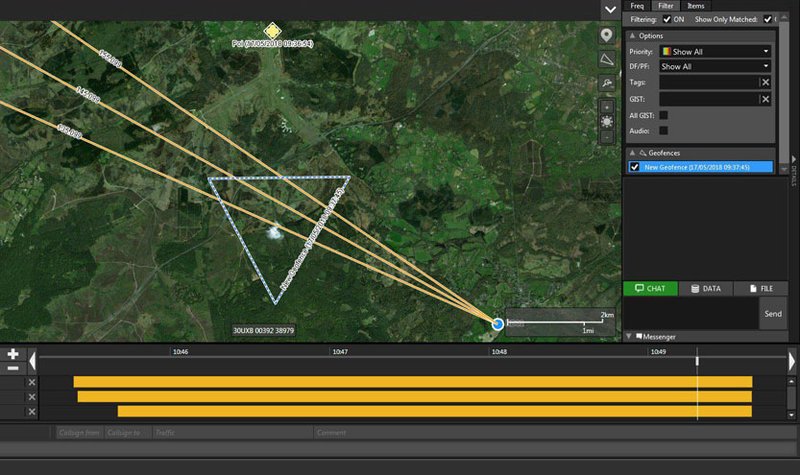Click the map location pin tool
Image resolution: width=800 pixels, height=475 pixels.
coord(607,35)
